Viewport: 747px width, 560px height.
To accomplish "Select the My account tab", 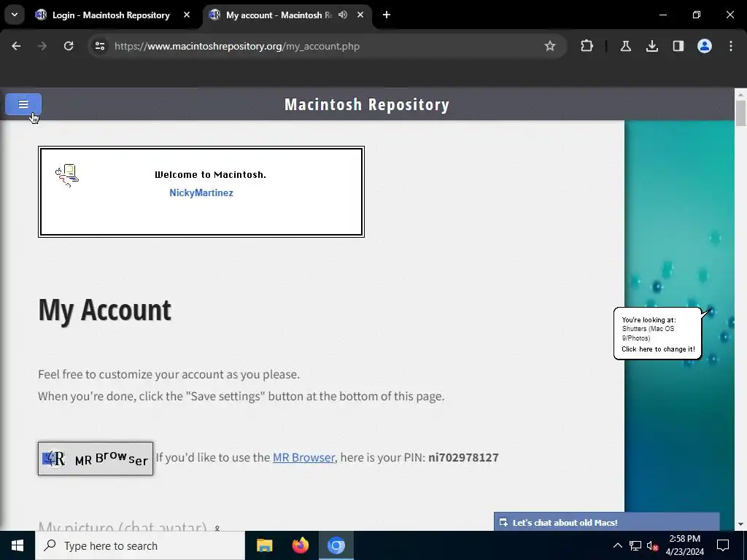I will pyautogui.click(x=279, y=15).
